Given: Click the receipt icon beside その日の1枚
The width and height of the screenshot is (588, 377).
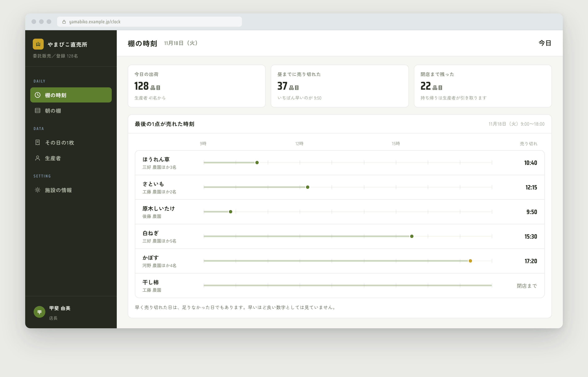Looking at the screenshot, I should coord(37,142).
